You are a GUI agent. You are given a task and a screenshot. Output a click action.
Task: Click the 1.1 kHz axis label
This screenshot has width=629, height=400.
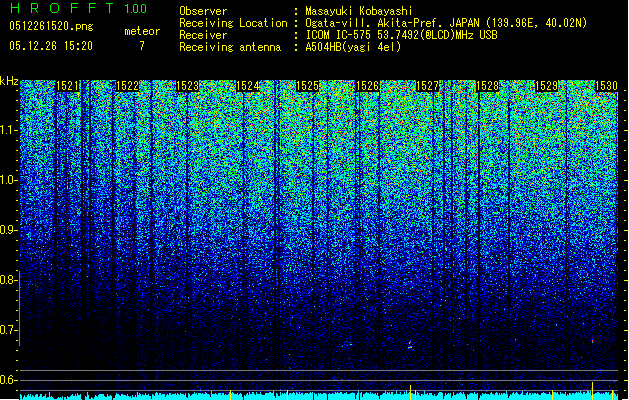coord(9,130)
